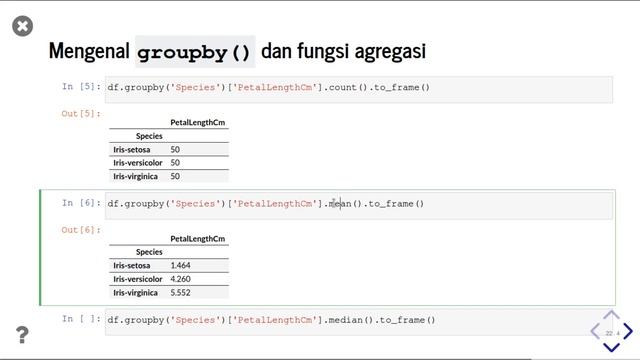Select the In [6] prompt label
This screenshot has height=360, width=640.
point(81,203)
